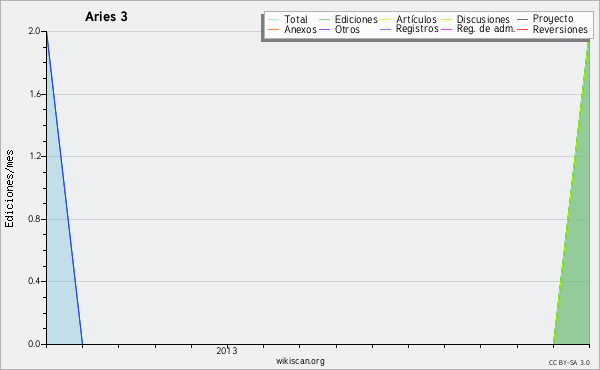Click the CC BY-SA 3.0 license text
Image resolution: width=600 pixels, height=370 pixels.
(x=569, y=362)
